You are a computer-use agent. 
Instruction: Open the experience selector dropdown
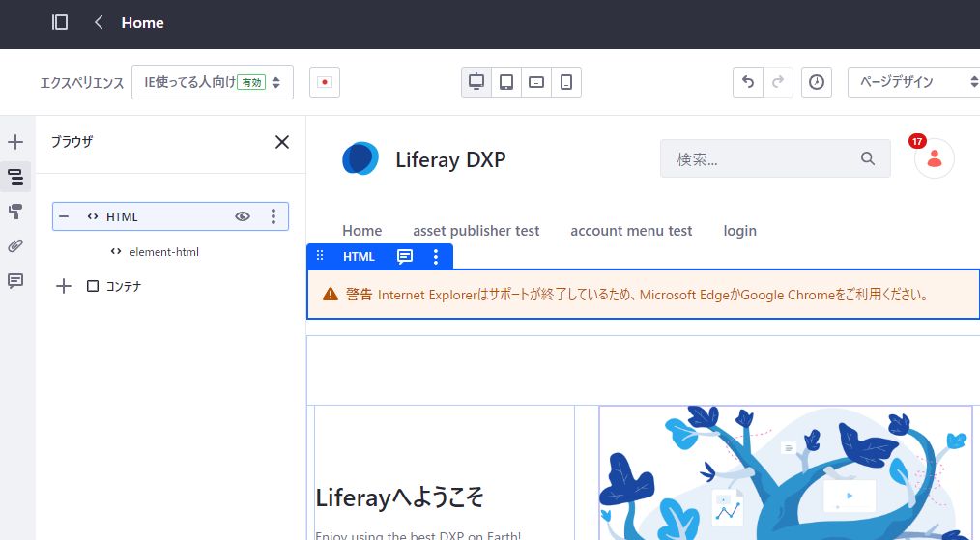point(213,82)
